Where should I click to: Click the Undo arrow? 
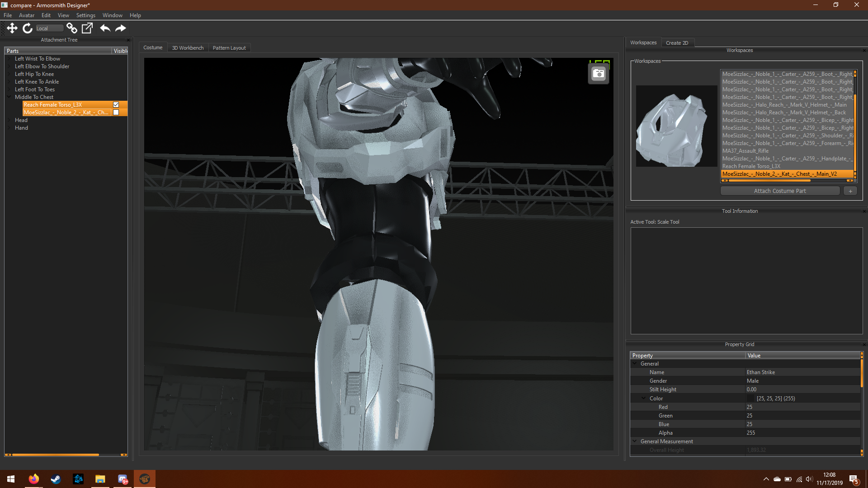(105, 28)
